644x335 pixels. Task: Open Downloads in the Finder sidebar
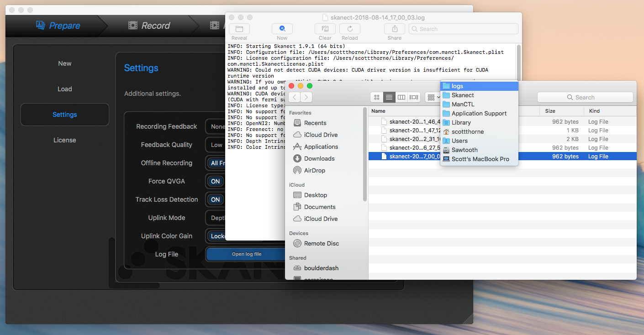319,158
